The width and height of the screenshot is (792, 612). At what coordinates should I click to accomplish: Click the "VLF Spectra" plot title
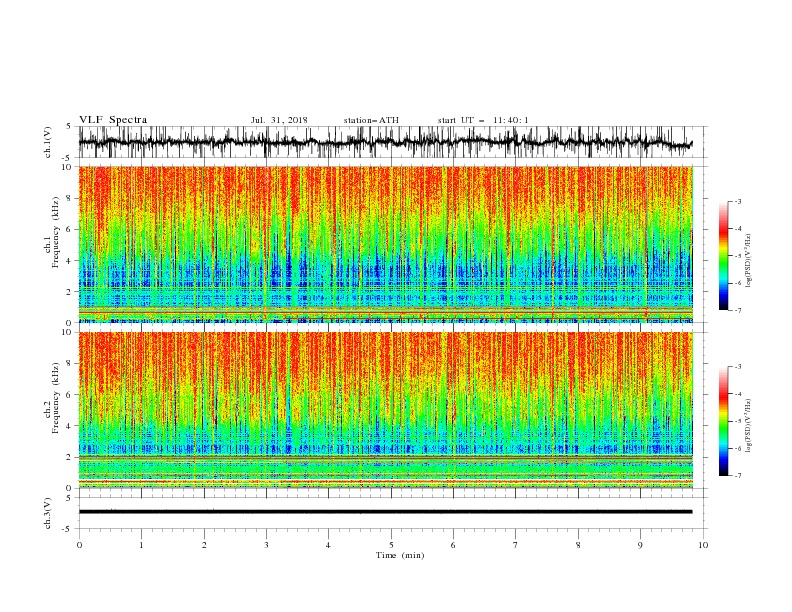click(x=113, y=120)
